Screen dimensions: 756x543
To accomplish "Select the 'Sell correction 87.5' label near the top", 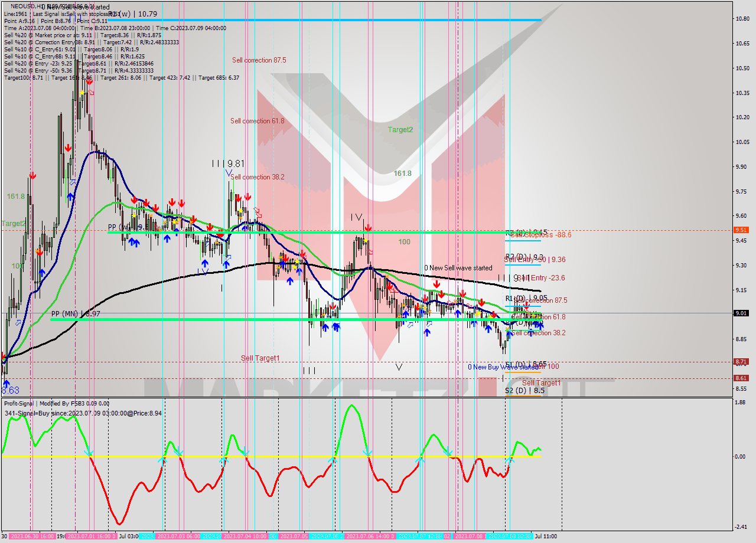I will click(259, 60).
